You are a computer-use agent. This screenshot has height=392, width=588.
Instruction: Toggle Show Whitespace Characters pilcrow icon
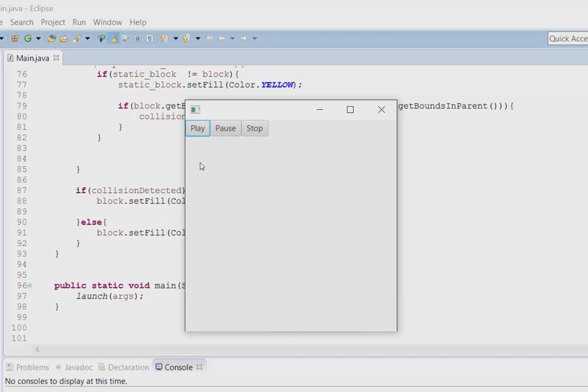[149, 38]
